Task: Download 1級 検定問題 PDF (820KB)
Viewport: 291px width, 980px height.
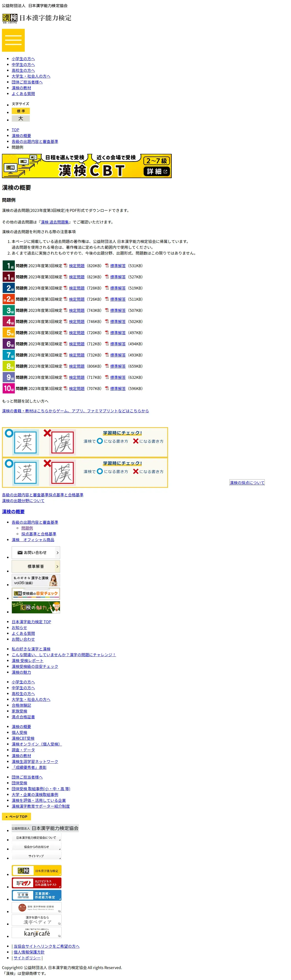Action: coord(77,266)
